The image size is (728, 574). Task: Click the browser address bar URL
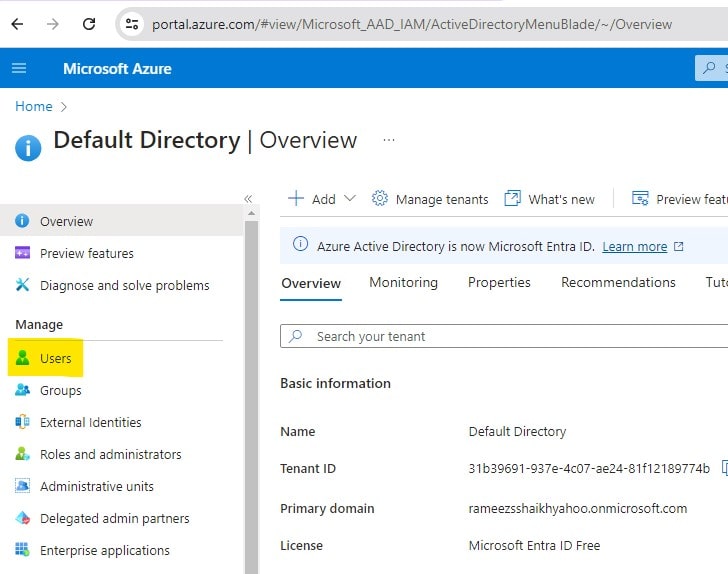[x=412, y=24]
